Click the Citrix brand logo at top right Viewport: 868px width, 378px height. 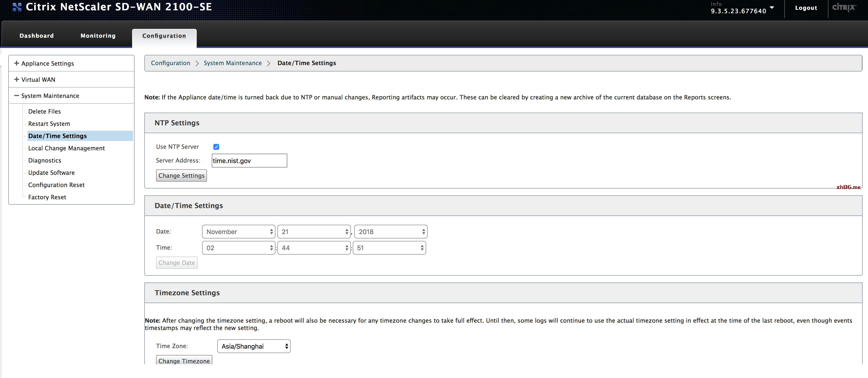[x=844, y=7]
